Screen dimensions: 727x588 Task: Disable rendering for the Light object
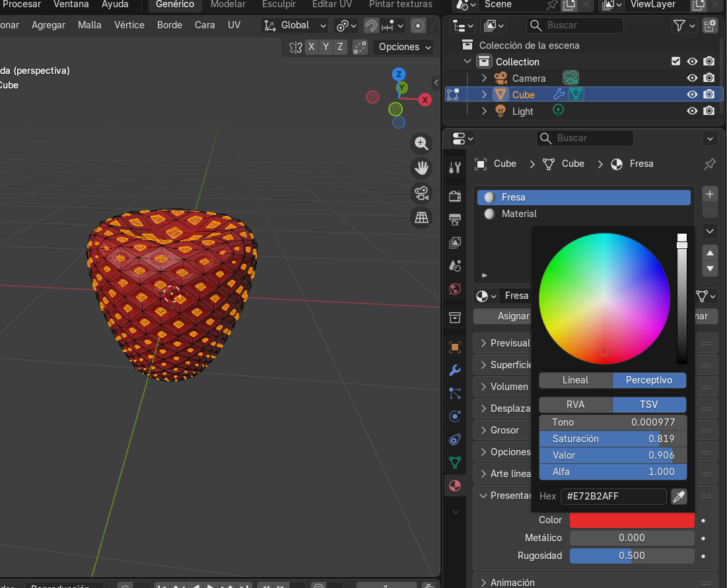709,111
